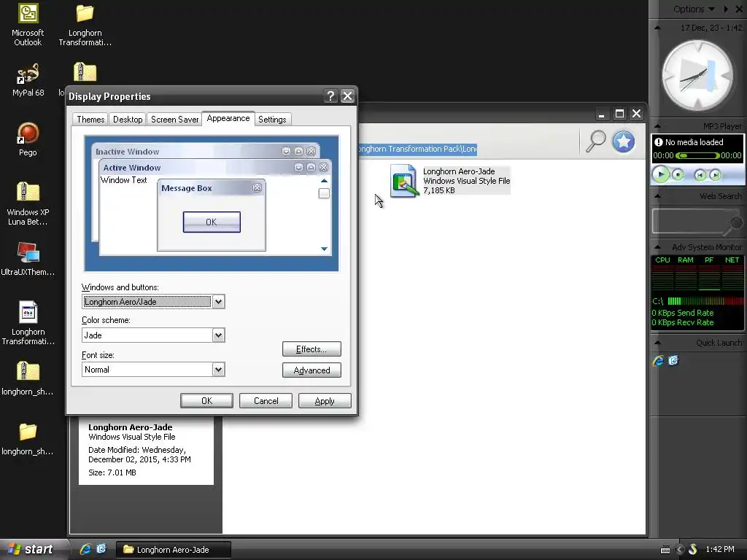Select the Longhorn Aero-Jade visual style file icon
The image size is (747, 560).
click(x=404, y=181)
